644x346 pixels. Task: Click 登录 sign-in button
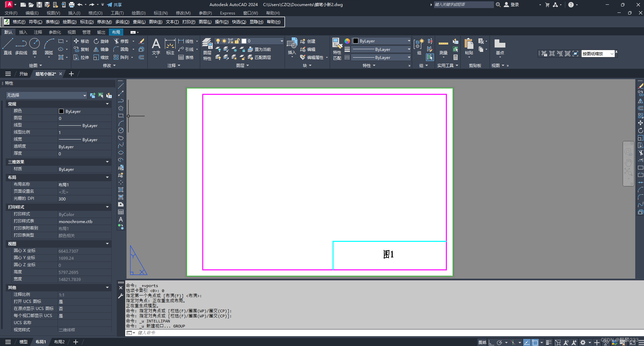[x=511, y=5]
